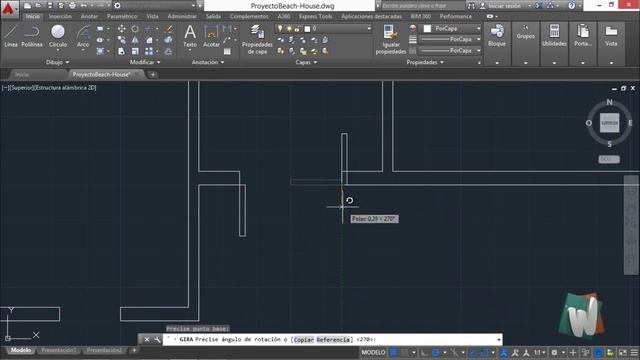Cancel command with command line X
The width and height of the screenshot is (640, 360).
[x=147, y=340]
